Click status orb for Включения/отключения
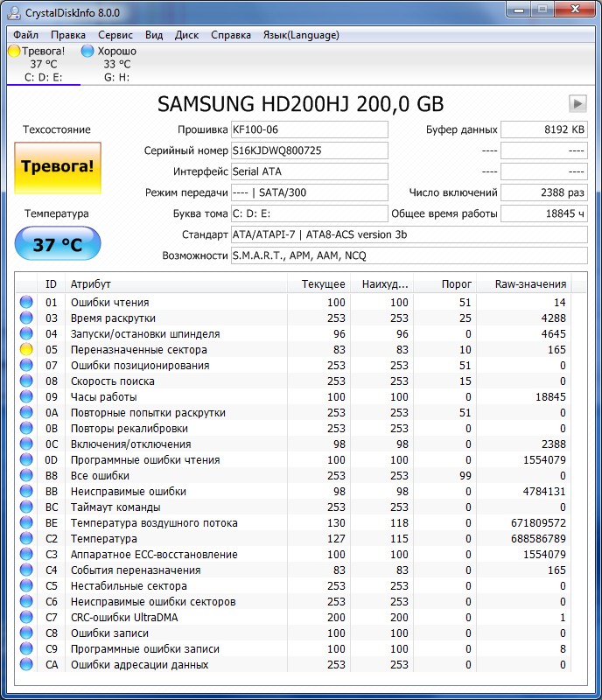The height and width of the screenshot is (700, 602). [x=26, y=444]
